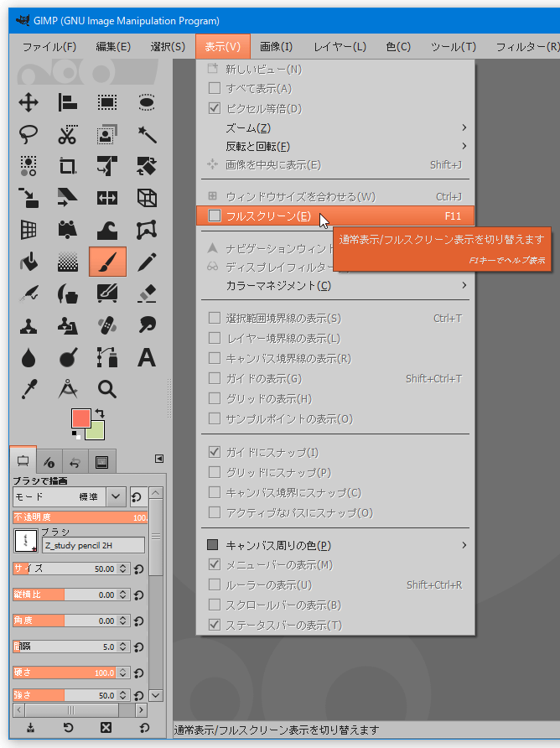
Task: Click the サイズ value spinner arrows
Action: (x=123, y=569)
